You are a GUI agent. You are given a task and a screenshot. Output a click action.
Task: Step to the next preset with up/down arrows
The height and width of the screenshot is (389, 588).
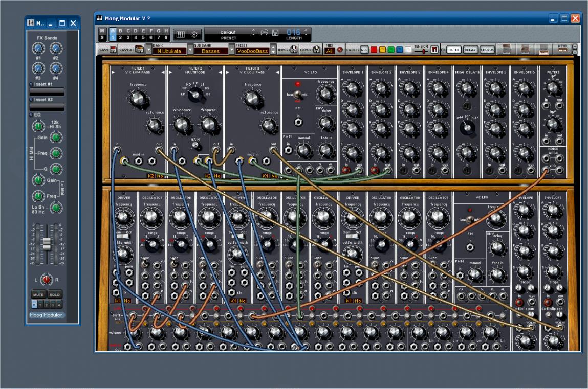click(273, 50)
